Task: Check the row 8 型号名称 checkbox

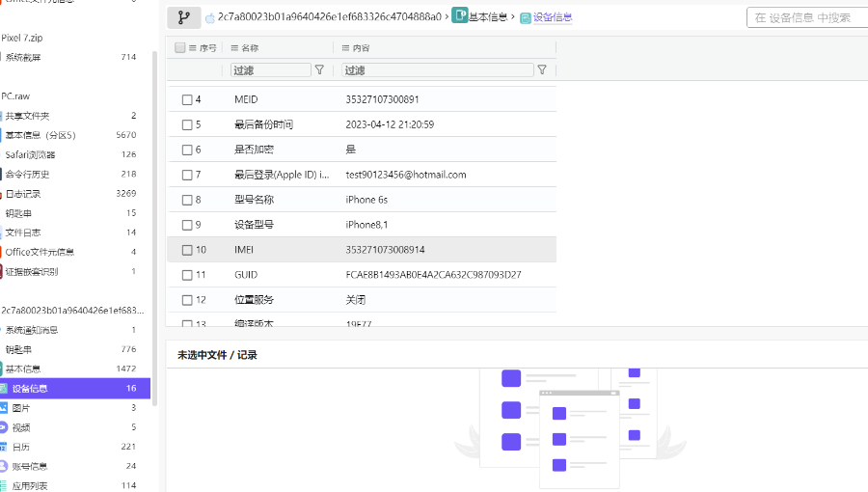Action: (187, 200)
